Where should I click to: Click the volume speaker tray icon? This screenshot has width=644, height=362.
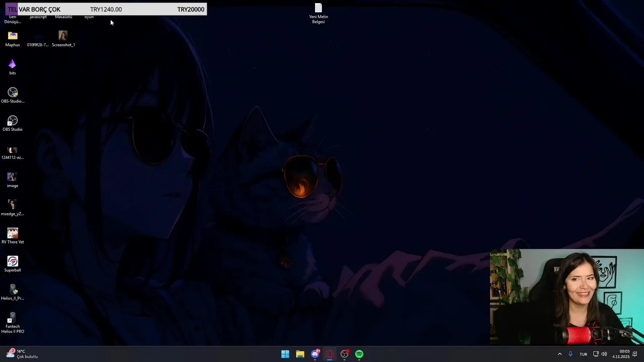[x=604, y=354]
